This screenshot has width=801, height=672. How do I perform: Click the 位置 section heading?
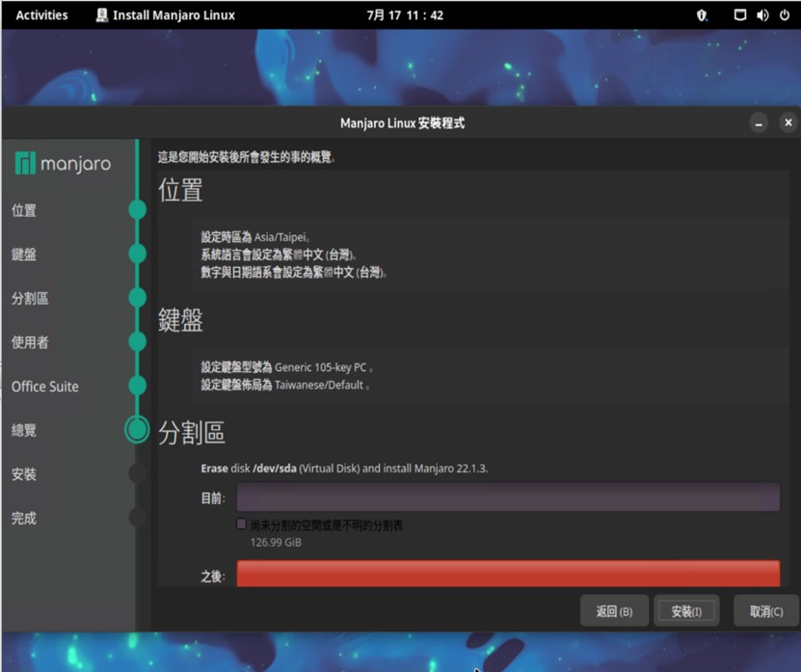(180, 190)
